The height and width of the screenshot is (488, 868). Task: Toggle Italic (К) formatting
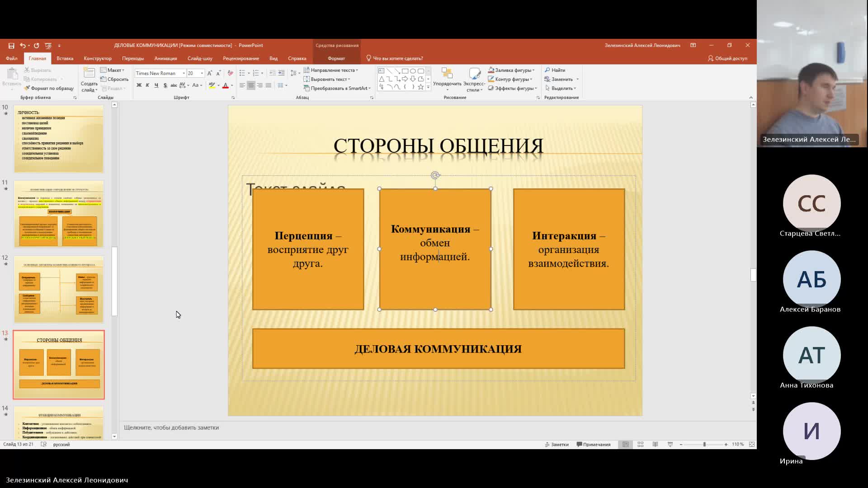(x=147, y=85)
